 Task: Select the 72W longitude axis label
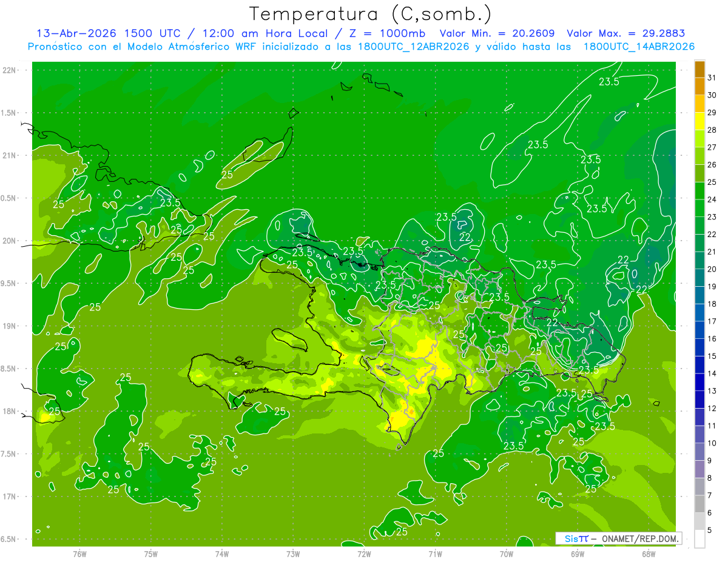click(364, 554)
